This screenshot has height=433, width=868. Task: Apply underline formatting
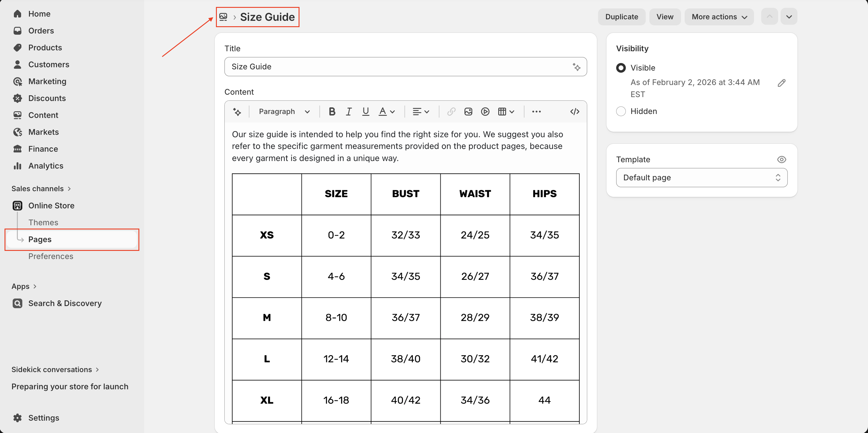click(366, 112)
